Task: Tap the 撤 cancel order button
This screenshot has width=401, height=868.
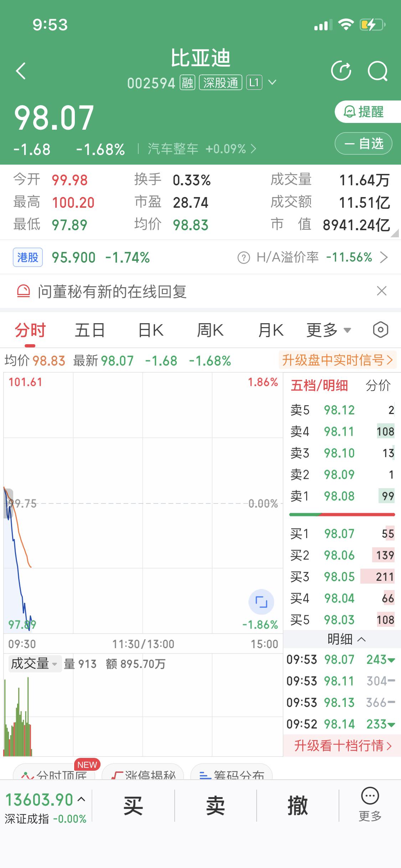Action: click(x=298, y=806)
